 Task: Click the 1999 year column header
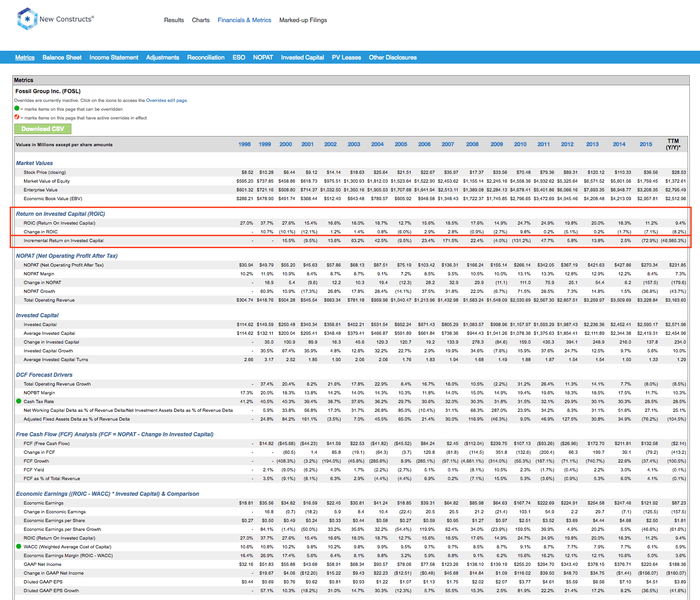265,144
